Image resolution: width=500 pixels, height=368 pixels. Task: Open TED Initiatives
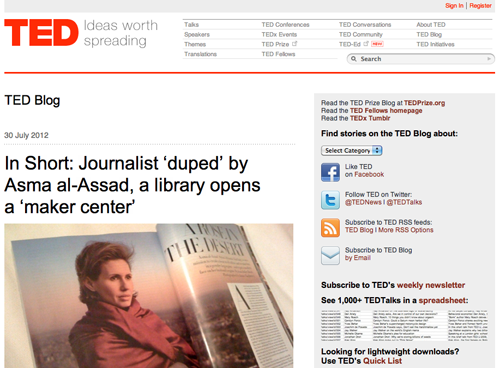(x=435, y=44)
